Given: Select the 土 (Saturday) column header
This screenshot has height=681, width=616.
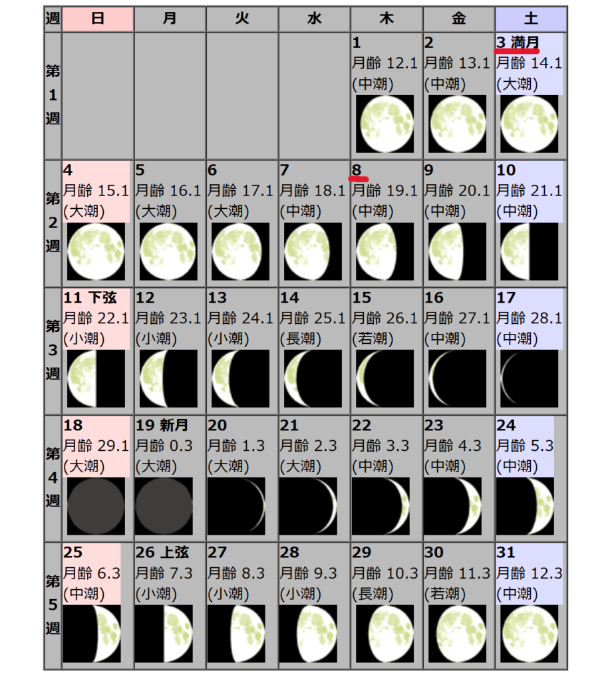Looking at the screenshot, I should 531,19.
